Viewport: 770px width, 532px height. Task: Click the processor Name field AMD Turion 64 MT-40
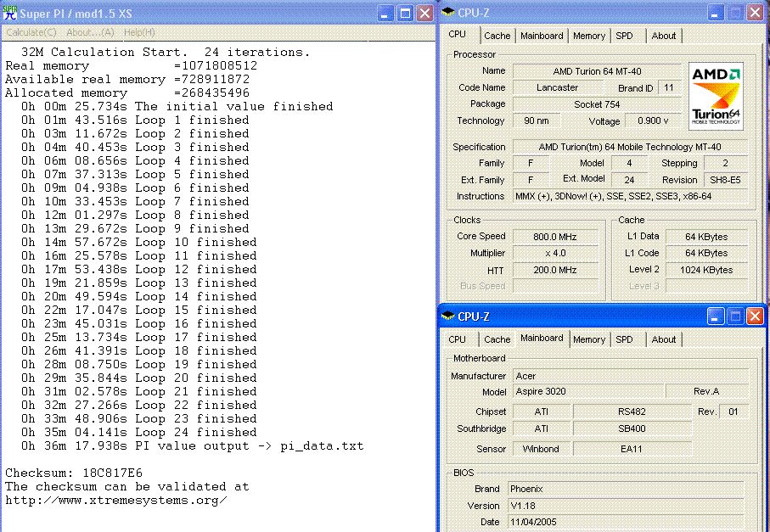(x=597, y=71)
